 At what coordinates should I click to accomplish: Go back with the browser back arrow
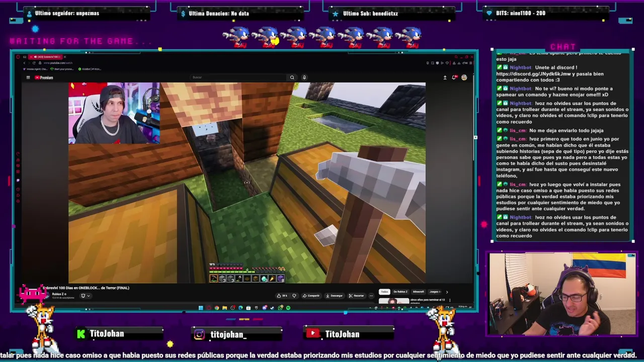[24, 63]
